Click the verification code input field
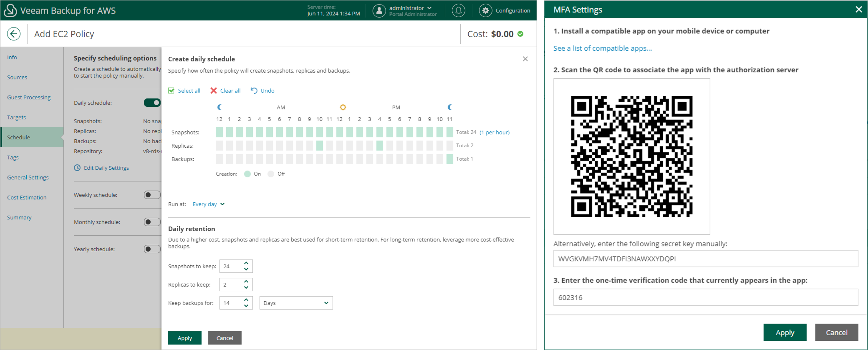 [x=706, y=298]
